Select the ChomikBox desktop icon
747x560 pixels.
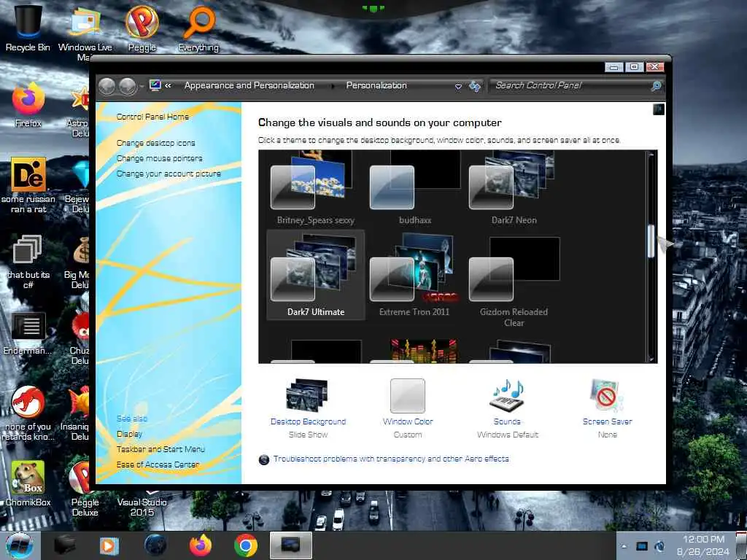28,483
